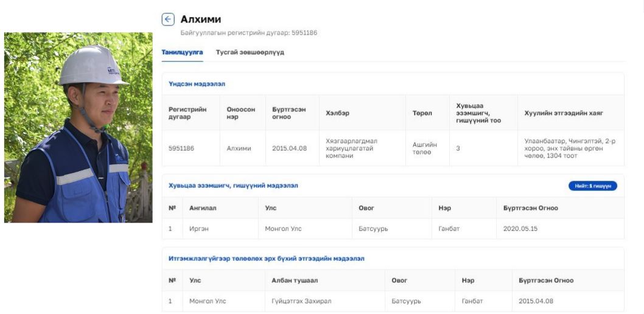This screenshot has width=644, height=314.
Task: Click the Ашгийн төлөө type cell
Action: click(x=424, y=148)
